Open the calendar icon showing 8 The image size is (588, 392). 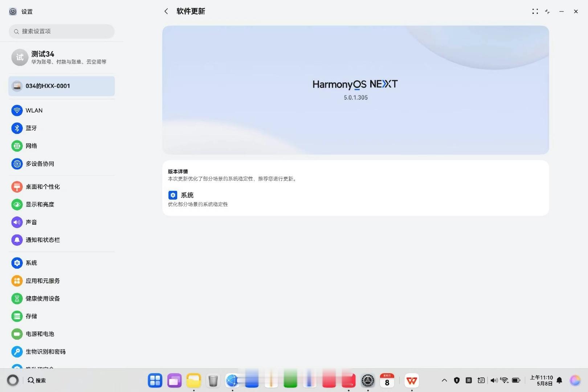(x=387, y=380)
